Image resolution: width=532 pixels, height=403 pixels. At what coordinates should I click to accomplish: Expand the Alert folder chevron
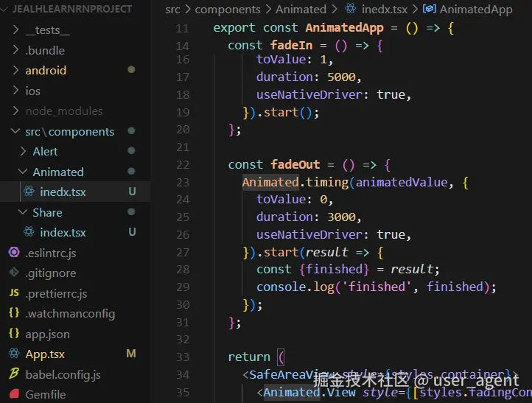pyautogui.click(x=23, y=151)
